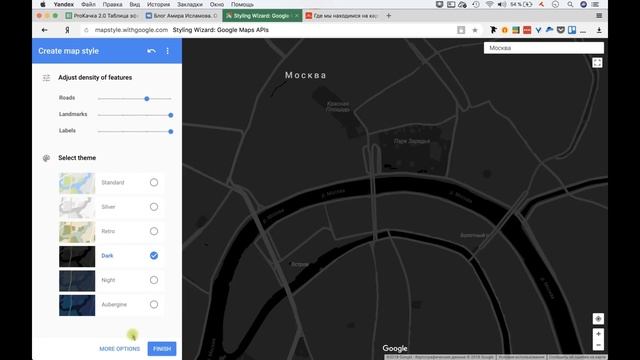Viewport: 640px width, 360px height.
Task: Click the black cursor extension icon
Action: tap(493, 30)
